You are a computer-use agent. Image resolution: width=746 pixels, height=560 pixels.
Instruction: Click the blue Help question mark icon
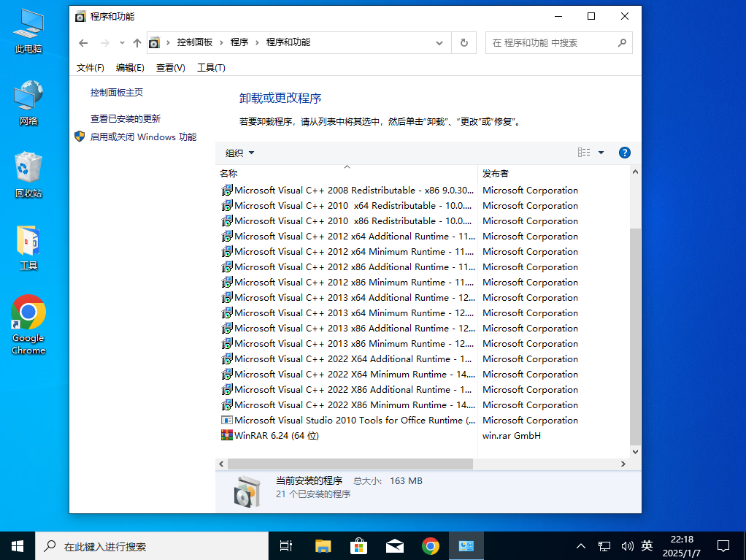click(625, 152)
